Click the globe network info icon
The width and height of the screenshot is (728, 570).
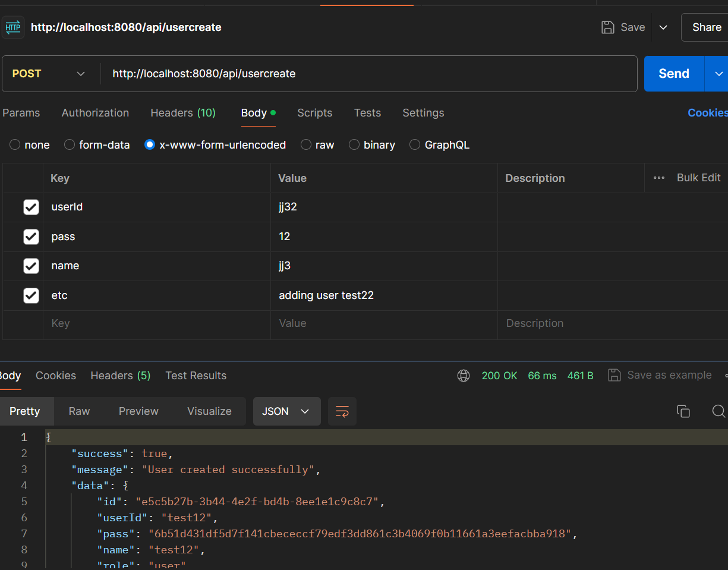click(x=464, y=376)
